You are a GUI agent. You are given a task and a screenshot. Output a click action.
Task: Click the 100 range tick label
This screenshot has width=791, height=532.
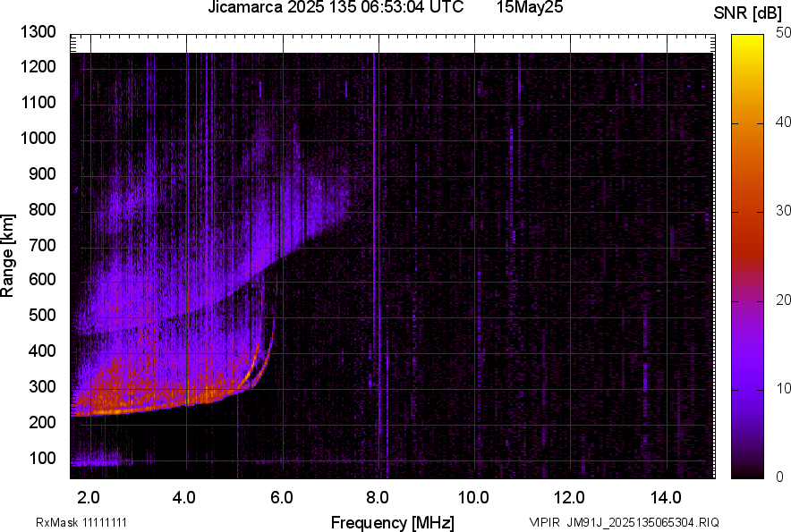[44, 458]
